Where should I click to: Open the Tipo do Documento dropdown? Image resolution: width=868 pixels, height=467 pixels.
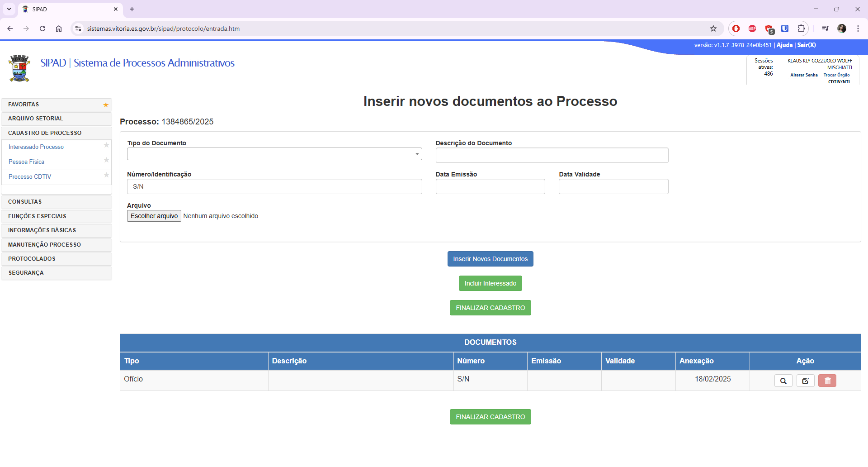pos(274,154)
